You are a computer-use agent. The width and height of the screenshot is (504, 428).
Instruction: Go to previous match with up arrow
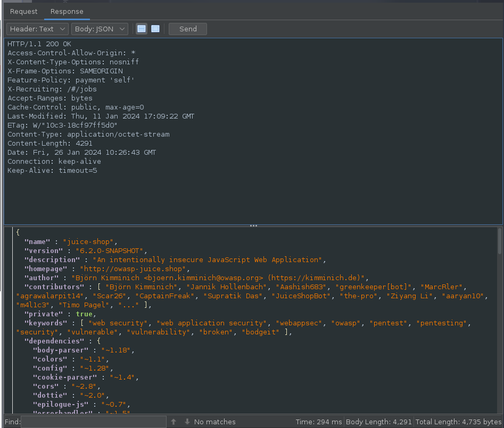(173, 422)
